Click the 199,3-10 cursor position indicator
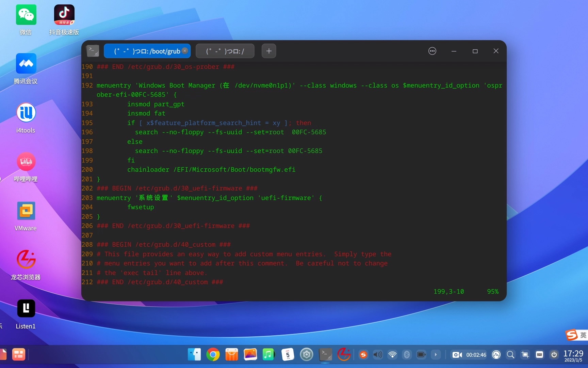This screenshot has width=588, height=368. point(449,291)
